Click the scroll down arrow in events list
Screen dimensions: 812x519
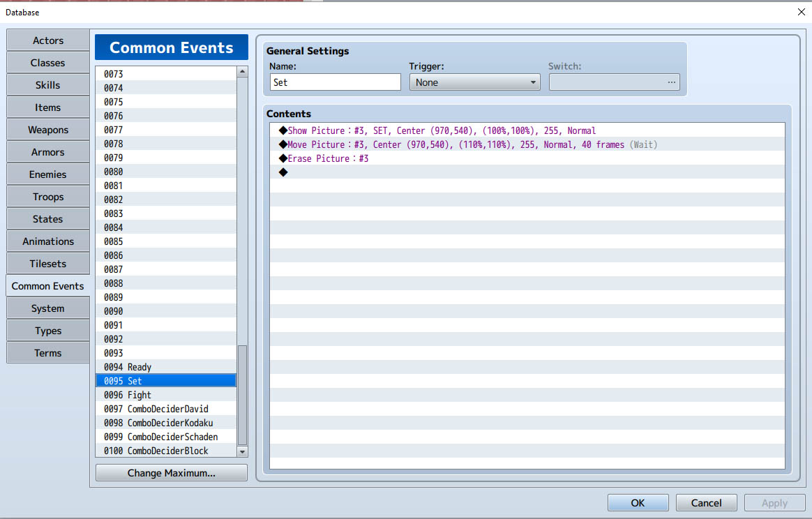point(242,451)
